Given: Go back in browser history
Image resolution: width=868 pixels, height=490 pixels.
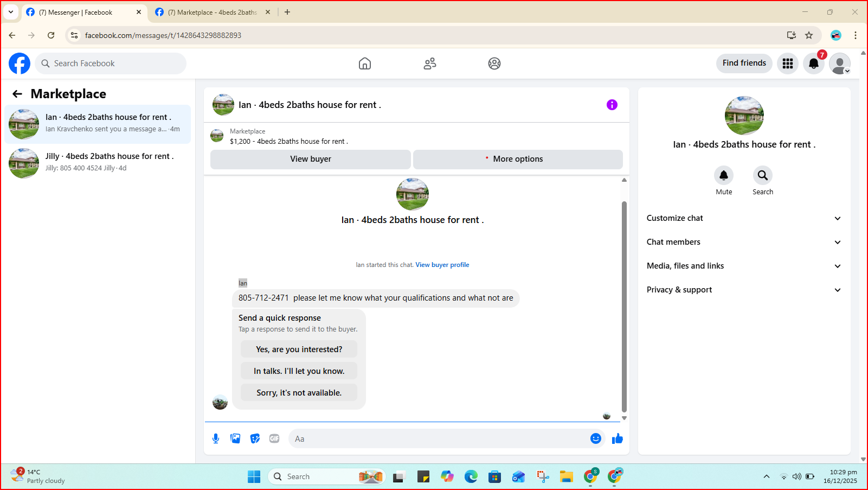Looking at the screenshot, I should pos(12,35).
